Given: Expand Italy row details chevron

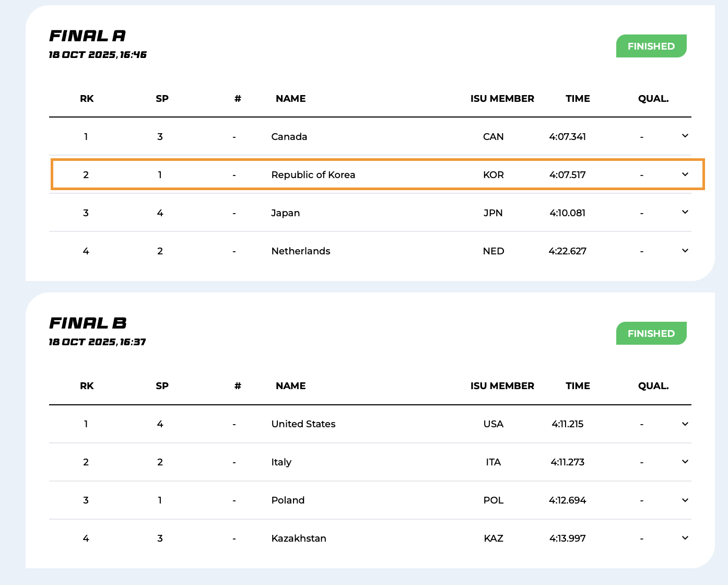Looking at the screenshot, I should point(685,462).
